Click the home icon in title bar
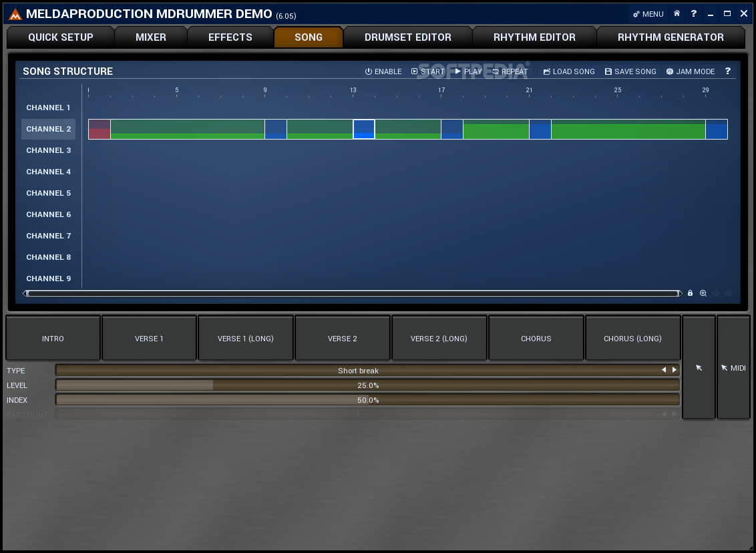 point(677,13)
